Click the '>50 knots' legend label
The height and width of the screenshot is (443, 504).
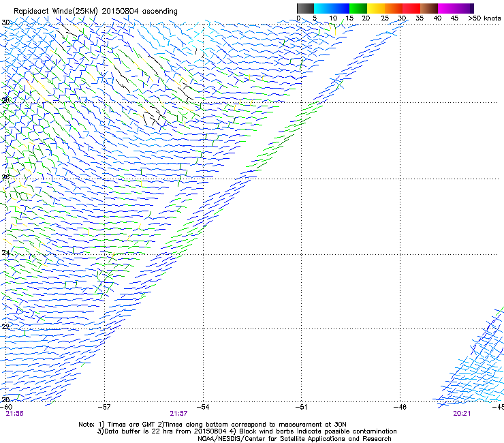click(484, 18)
